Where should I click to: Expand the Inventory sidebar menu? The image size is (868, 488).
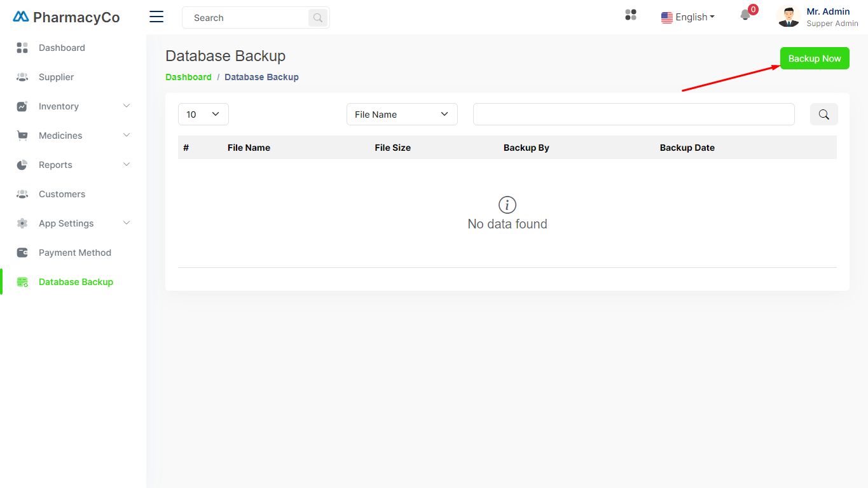pos(126,106)
